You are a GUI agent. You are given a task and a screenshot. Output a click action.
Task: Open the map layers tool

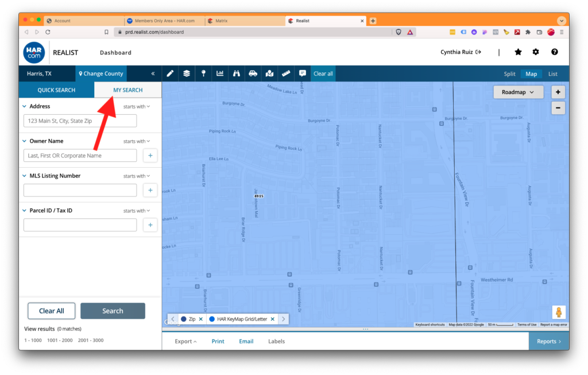pos(187,74)
